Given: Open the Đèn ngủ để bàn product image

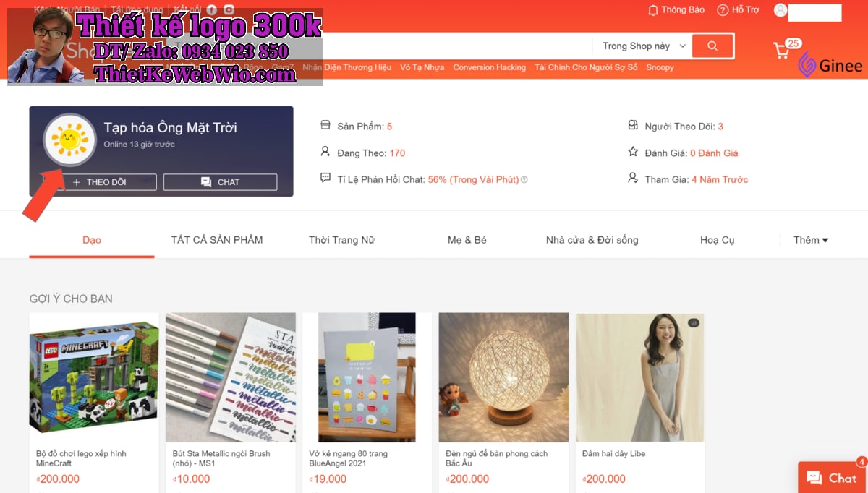Looking at the screenshot, I should 503,377.
